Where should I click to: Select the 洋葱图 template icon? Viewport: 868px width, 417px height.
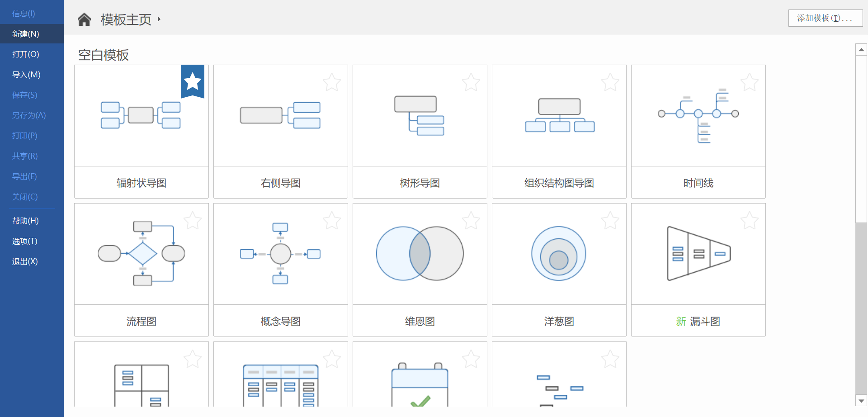coord(559,253)
